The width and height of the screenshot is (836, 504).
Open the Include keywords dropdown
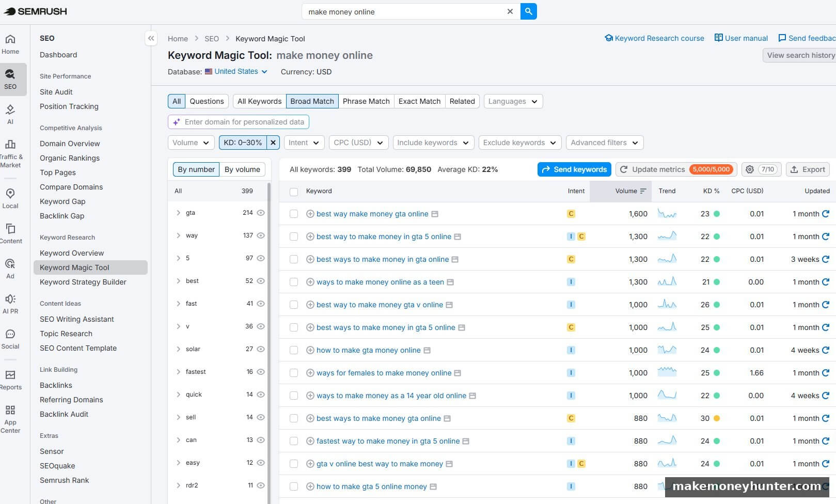click(x=433, y=143)
